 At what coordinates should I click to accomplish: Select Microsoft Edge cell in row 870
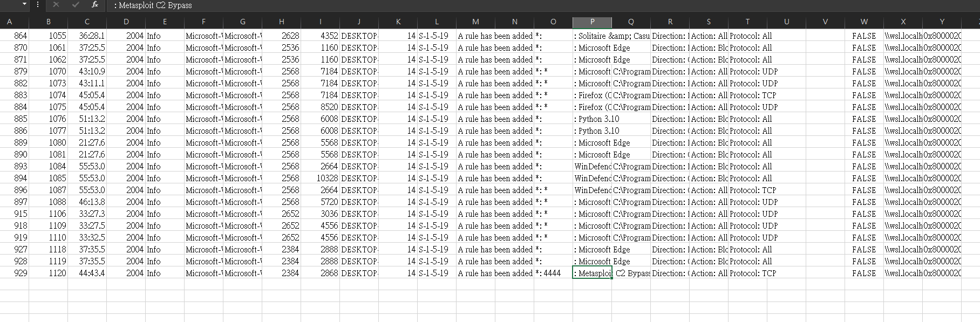point(593,47)
